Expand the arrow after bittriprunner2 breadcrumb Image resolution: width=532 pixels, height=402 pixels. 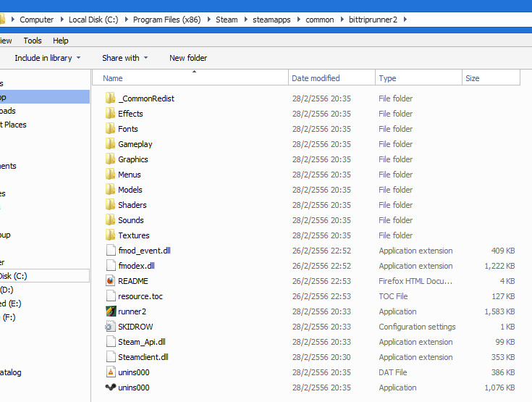[405, 20]
